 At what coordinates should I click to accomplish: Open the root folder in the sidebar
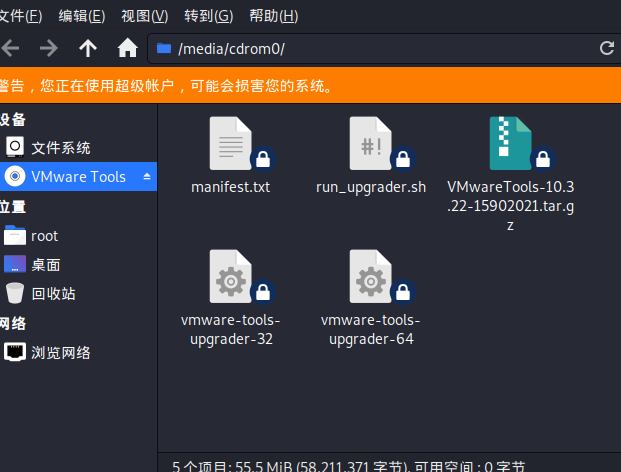[x=78, y=236]
